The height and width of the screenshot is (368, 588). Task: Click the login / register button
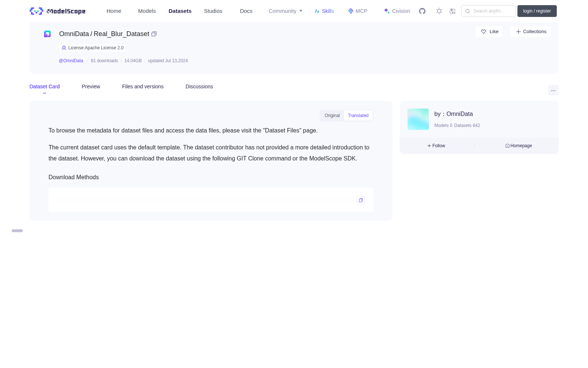537,11
